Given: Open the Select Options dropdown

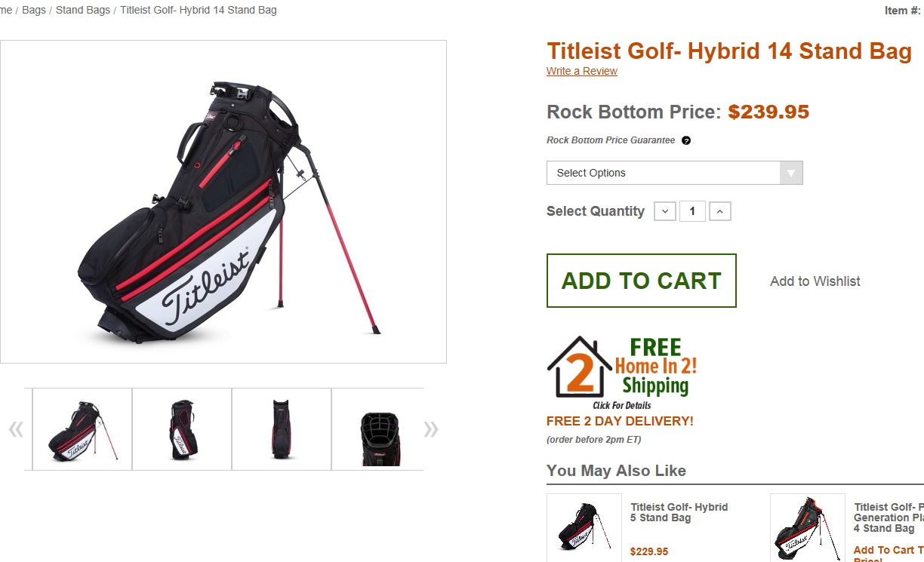Looking at the screenshot, I should pyautogui.click(x=674, y=173).
